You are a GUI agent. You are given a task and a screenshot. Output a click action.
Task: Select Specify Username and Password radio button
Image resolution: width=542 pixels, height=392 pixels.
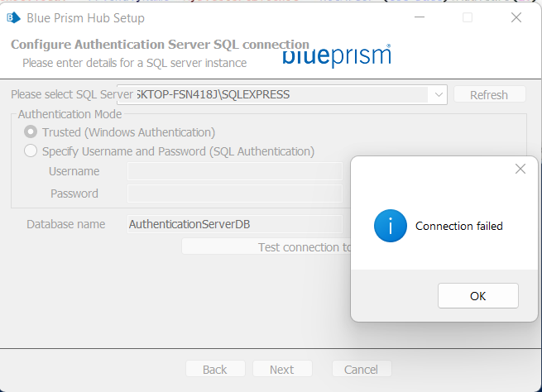point(31,151)
